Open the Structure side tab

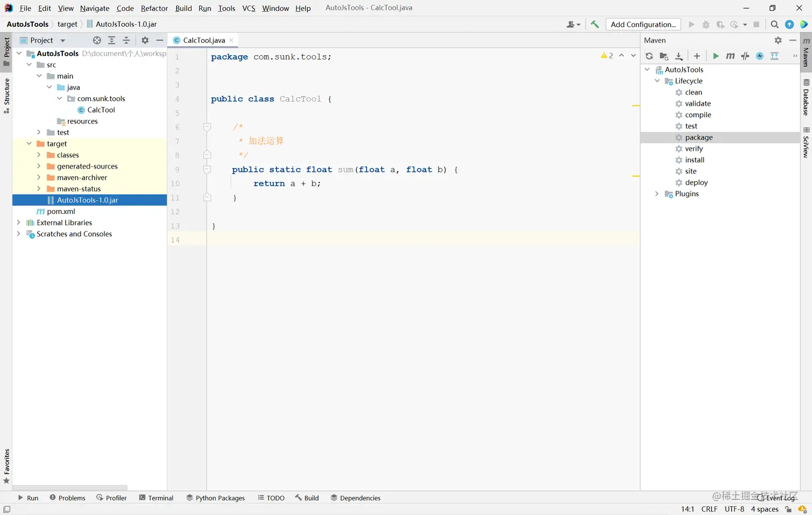(x=6, y=96)
